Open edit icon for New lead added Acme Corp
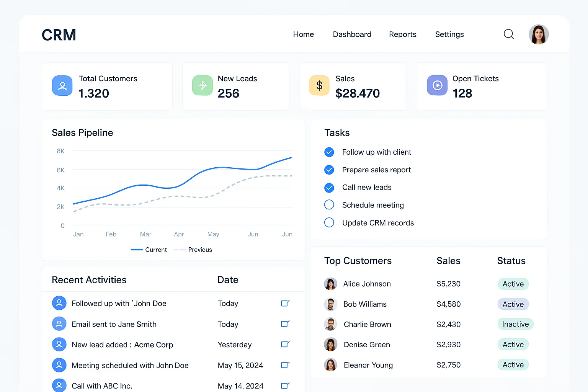Image resolution: width=588 pixels, height=392 pixels. [285, 344]
